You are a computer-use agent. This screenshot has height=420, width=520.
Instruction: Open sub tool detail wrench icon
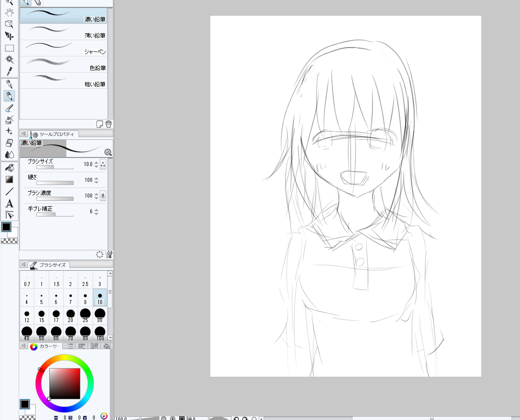[x=109, y=254]
